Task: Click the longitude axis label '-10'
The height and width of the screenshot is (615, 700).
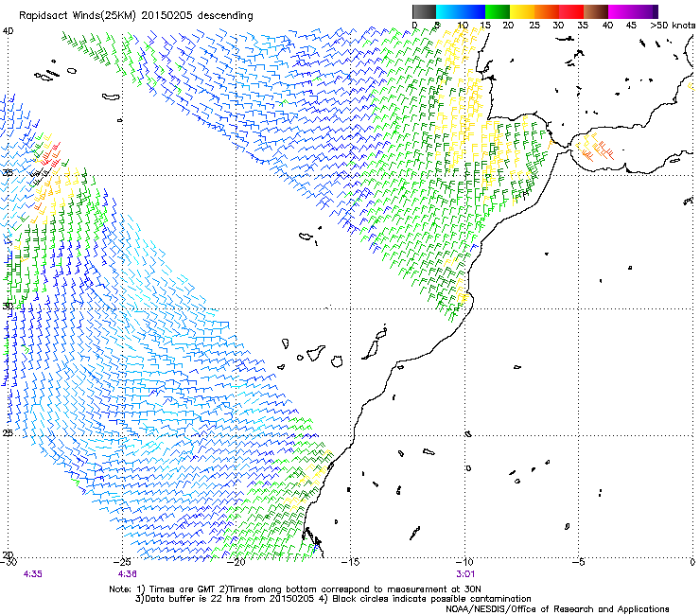Action: click(464, 561)
